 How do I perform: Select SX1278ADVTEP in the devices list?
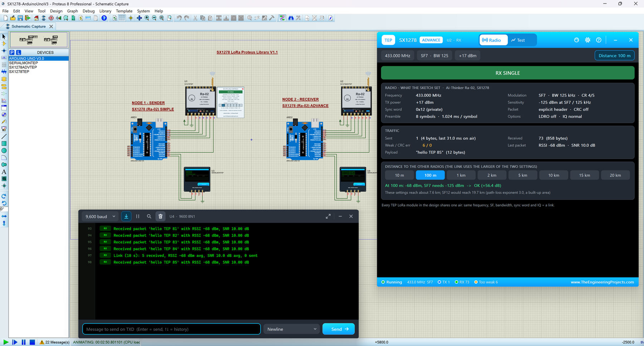[x=23, y=67]
